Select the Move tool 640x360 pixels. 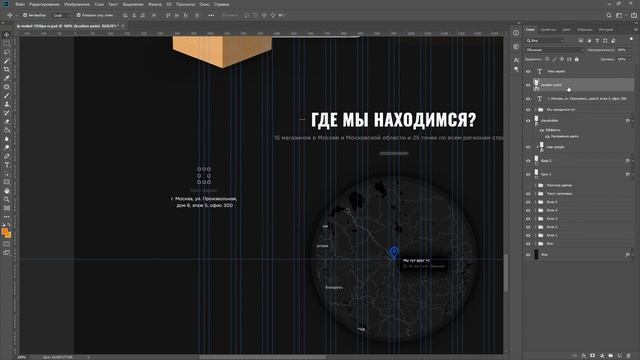(7, 35)
